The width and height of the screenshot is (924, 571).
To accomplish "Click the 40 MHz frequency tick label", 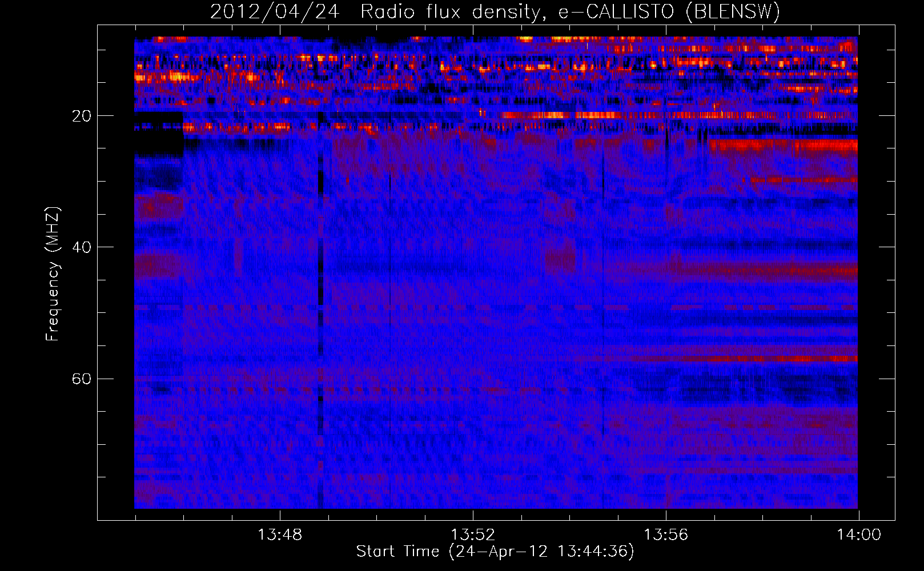I will point(81,247).
